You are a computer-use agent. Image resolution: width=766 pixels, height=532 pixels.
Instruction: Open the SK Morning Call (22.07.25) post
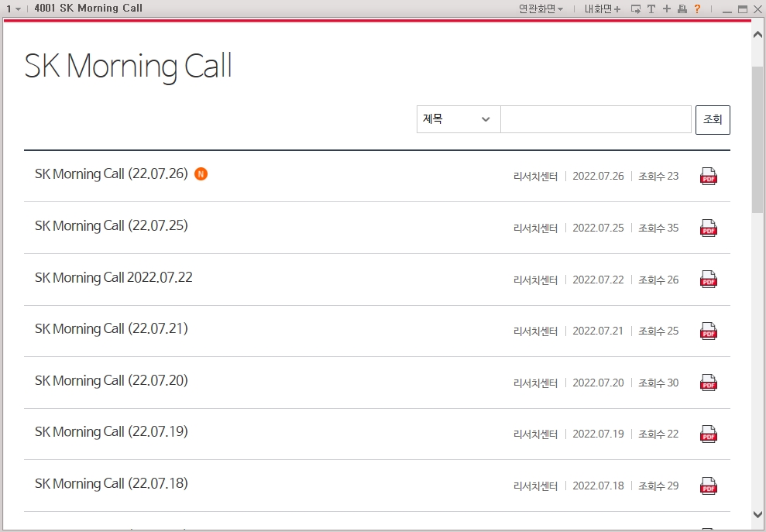click(112, 225)
